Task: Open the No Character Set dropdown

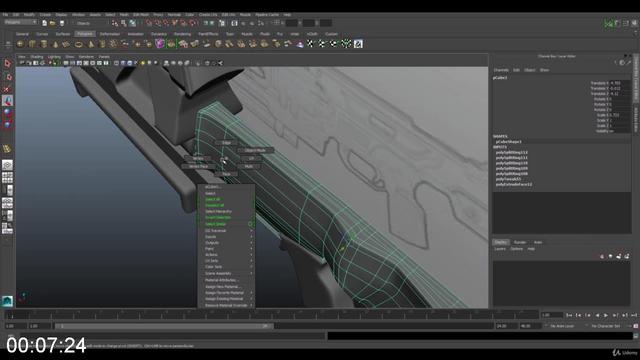Action: click(606, 326)
